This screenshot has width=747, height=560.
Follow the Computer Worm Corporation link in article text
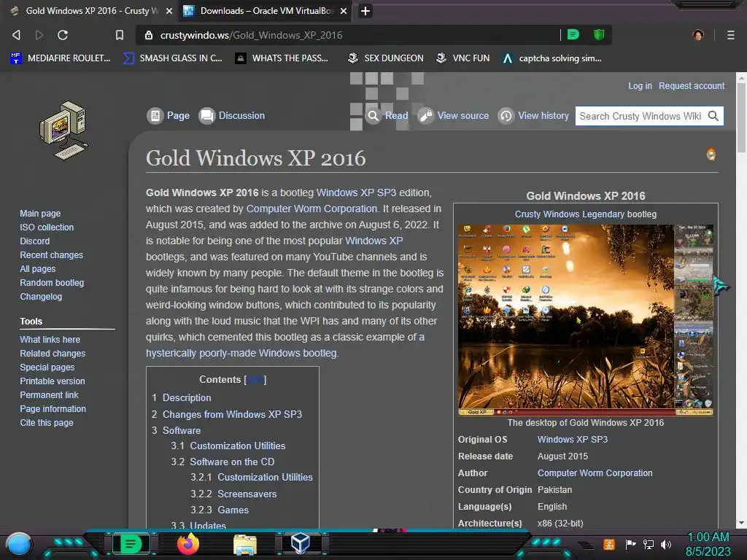(311, 209)
